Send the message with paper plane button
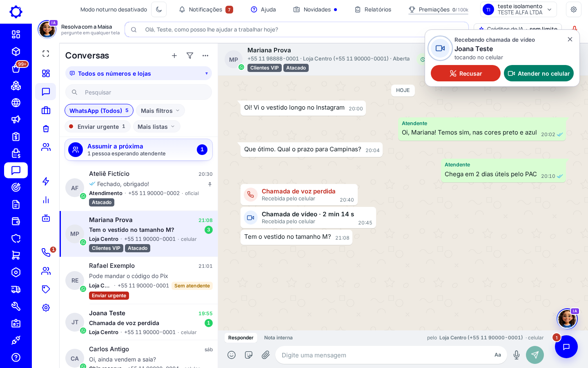This screenshot has height=368, width=588. (535, 355)
